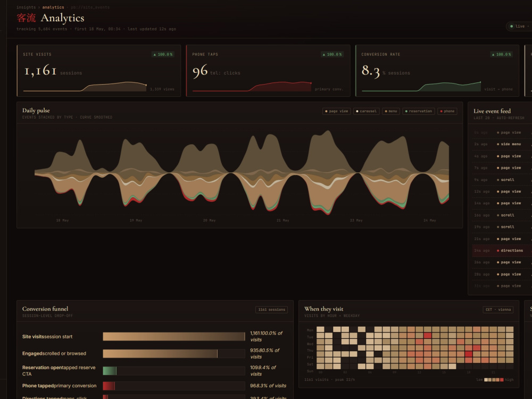This screenshot has height=399, width=532.
Task: Click the 109 9.4% of visits value
Action: click(263, 371)
